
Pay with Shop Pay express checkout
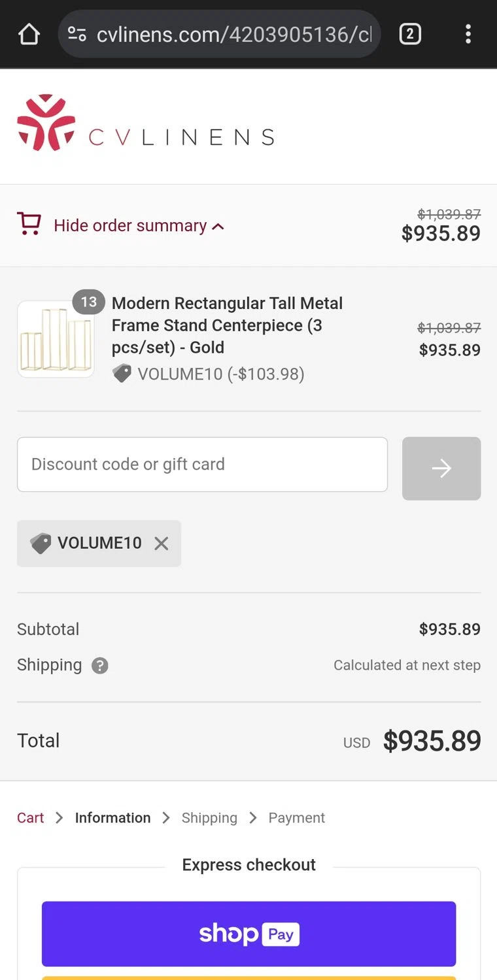pos(248,934)
